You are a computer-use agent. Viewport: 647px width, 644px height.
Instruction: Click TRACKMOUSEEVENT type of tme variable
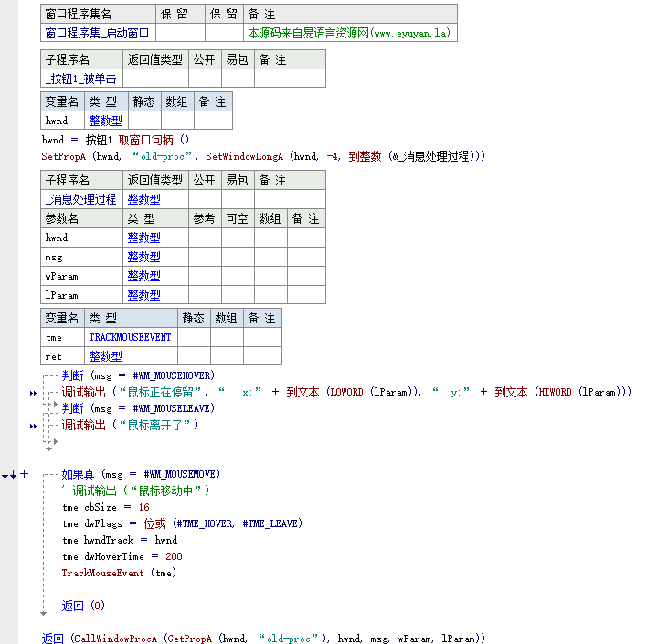(130, 337)
